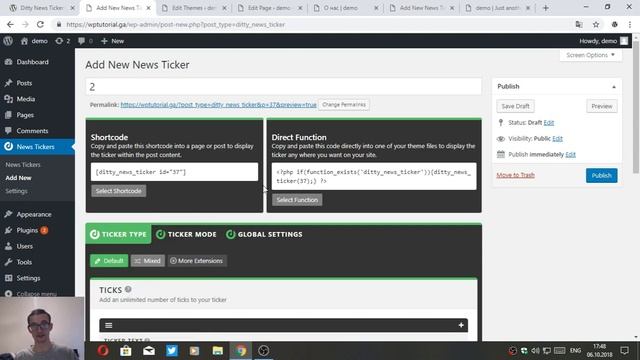Open More Extensions

[196, 261]
